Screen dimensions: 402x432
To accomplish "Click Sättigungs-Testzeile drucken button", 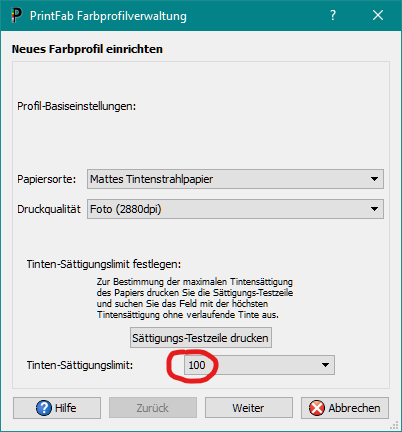I will click(x=201, y=338).
